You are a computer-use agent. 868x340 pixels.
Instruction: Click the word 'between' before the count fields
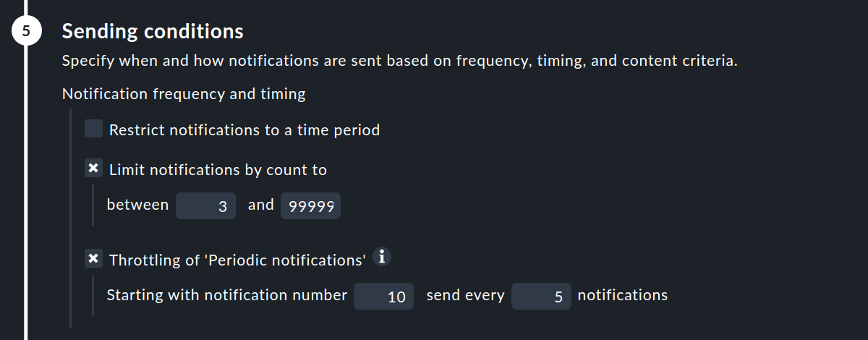tap(137, 205)
